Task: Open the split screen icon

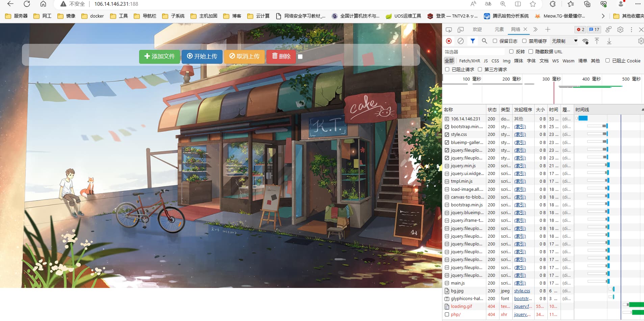Action: click(x=518, y=4)
